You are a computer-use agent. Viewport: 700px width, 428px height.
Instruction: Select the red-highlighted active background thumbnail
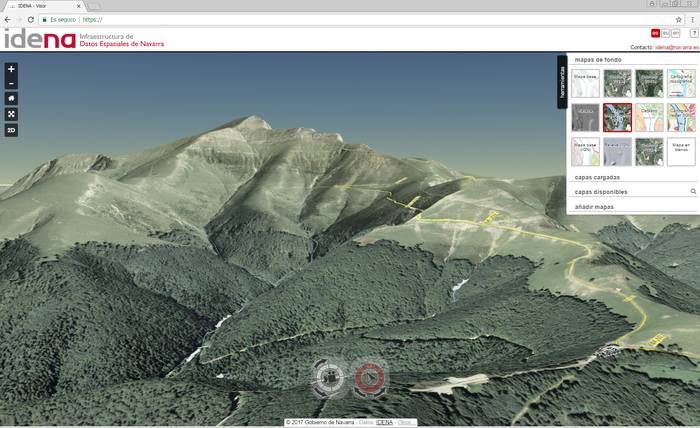click(x=617, y=117)
